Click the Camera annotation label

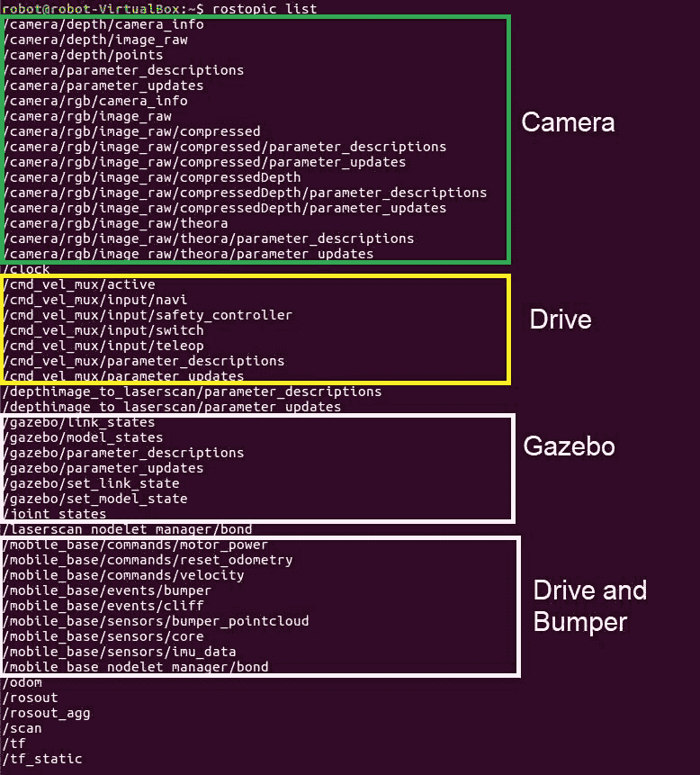coord(568,122)
